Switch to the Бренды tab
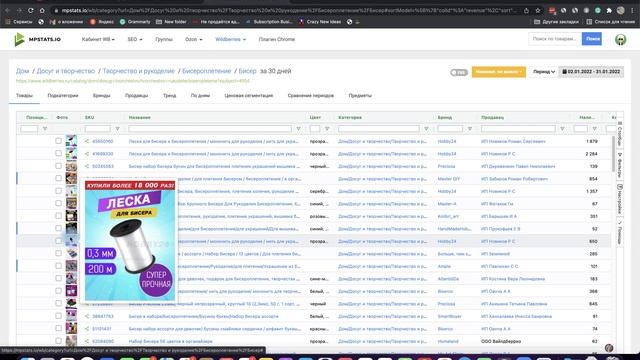 pyautogui.click(x=102, y=96)
